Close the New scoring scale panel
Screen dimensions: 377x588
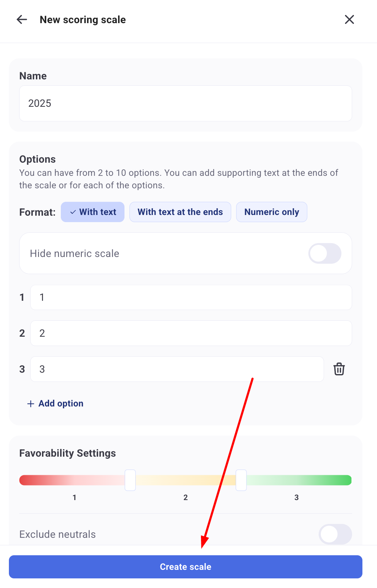point(349,20)
